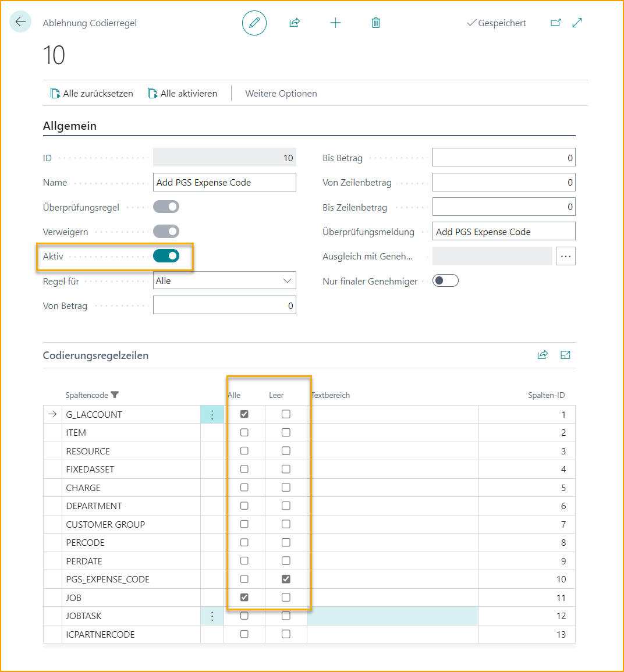Viewport: 624px width, 672px height.
Task: Click Alle aktivieren action
Action: 183,94
